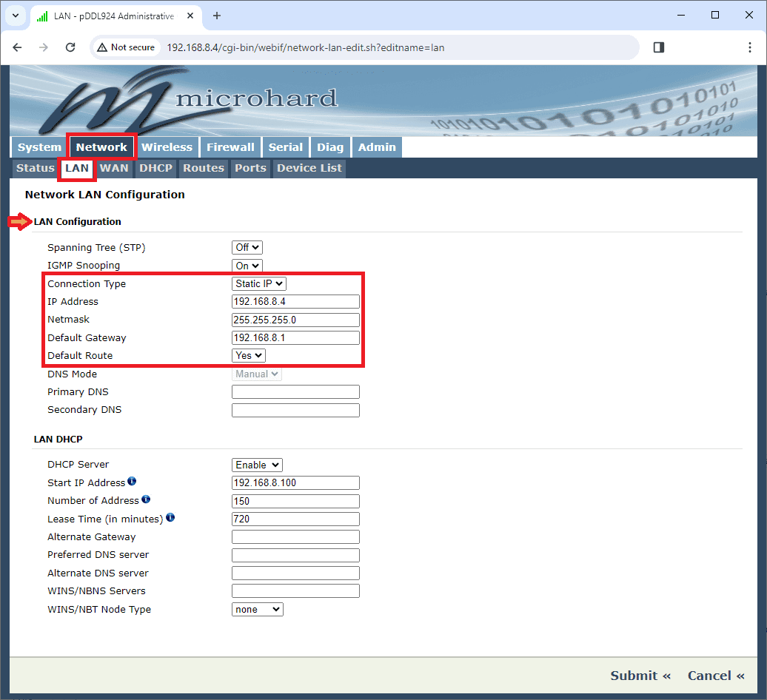The width and height of the screenshot is (767, 700).
Task: Click the info icon beside Lease Time
Action: (x=170, y=518)
